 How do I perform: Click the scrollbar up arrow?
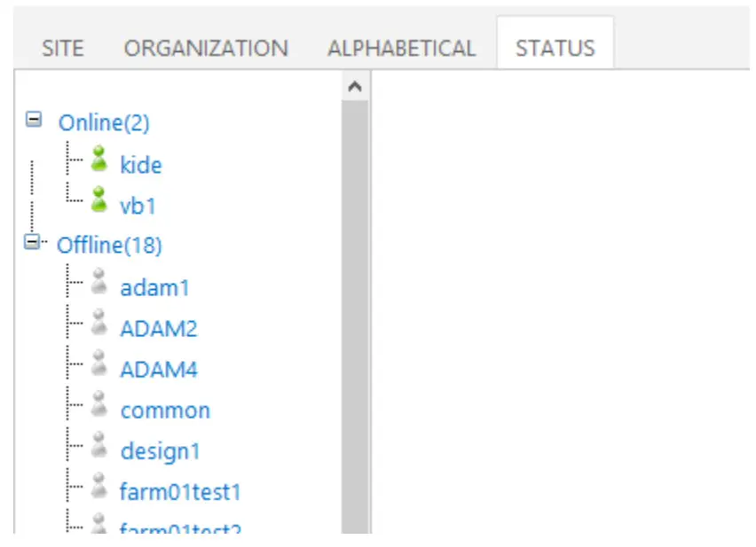click(356, 85)
